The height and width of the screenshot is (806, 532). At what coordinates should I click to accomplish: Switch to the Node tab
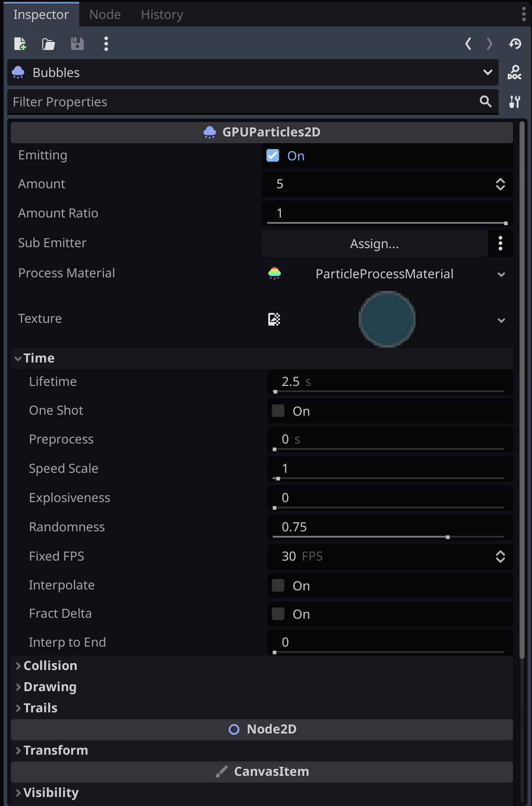(105, 14)
